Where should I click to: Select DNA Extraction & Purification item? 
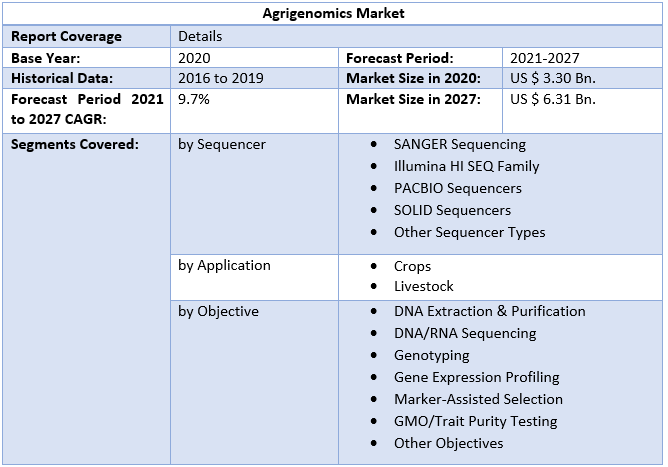tap(489, 311)
